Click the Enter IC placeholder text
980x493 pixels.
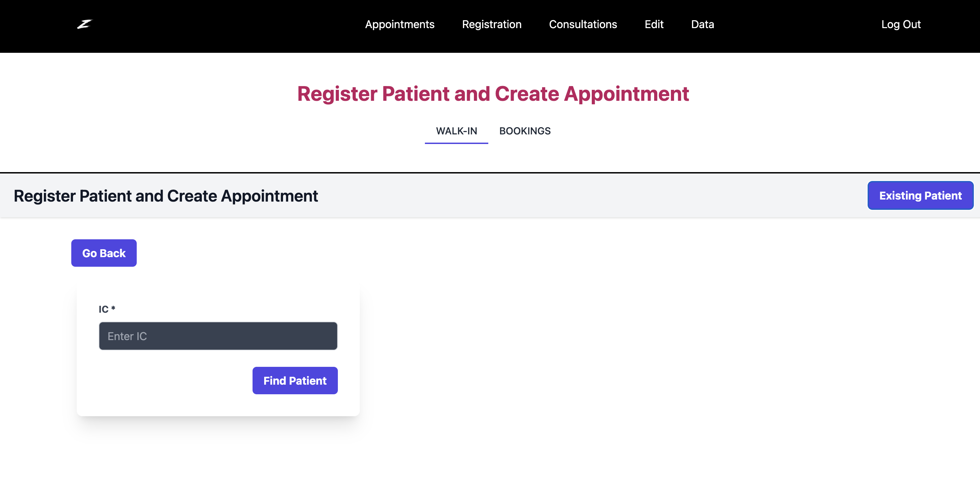[127, 336]
